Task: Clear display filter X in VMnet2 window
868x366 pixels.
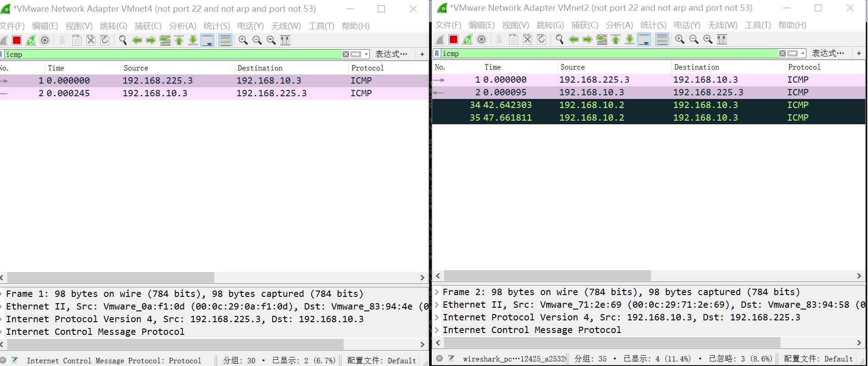Action: click(783, 53)
